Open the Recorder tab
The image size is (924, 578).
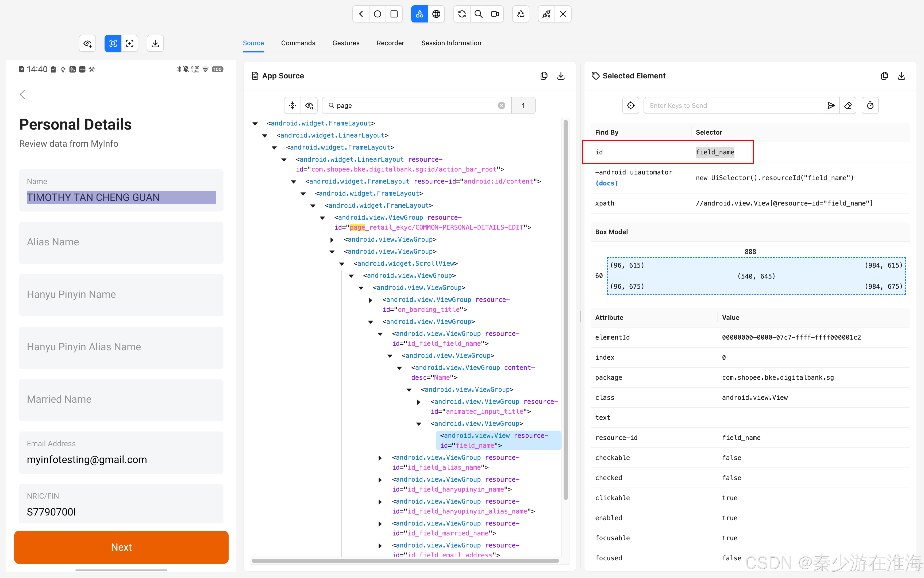click(x=390, y=43)
